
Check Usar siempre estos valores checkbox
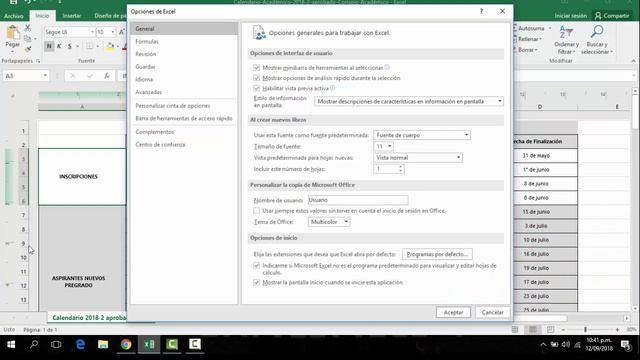[x=256, y=211]
